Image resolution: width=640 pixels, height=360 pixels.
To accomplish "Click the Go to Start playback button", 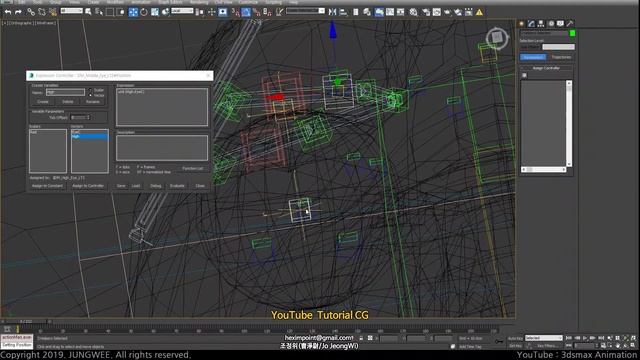I will pyautogui.click(x=569, y=338).
